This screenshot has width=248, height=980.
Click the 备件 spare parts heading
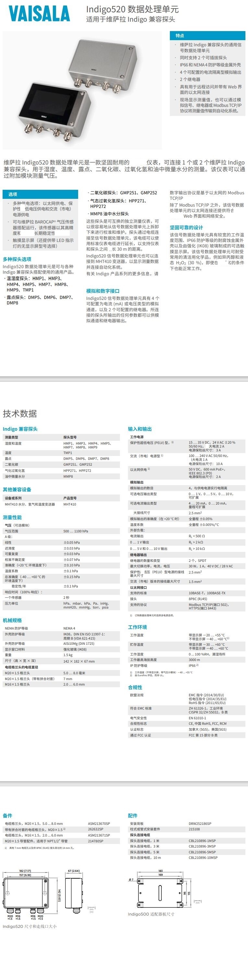tap(8, 815)
